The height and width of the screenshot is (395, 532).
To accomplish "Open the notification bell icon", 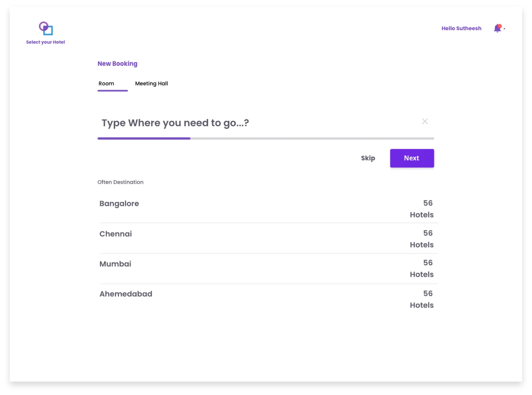I will pyautogui.click(x=497, y=28).
